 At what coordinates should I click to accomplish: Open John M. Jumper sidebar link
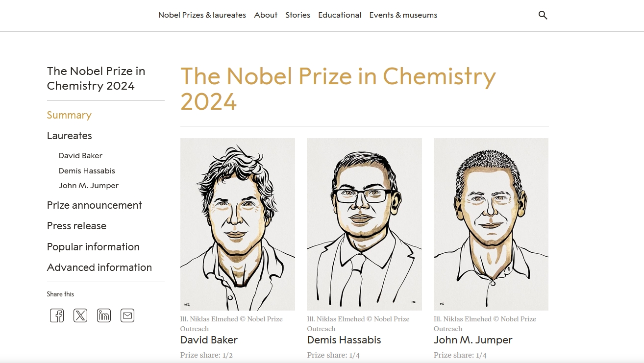88,186
